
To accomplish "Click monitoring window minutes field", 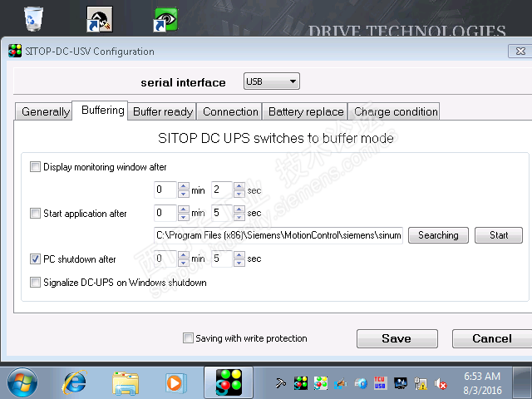I will pos(165,190).
